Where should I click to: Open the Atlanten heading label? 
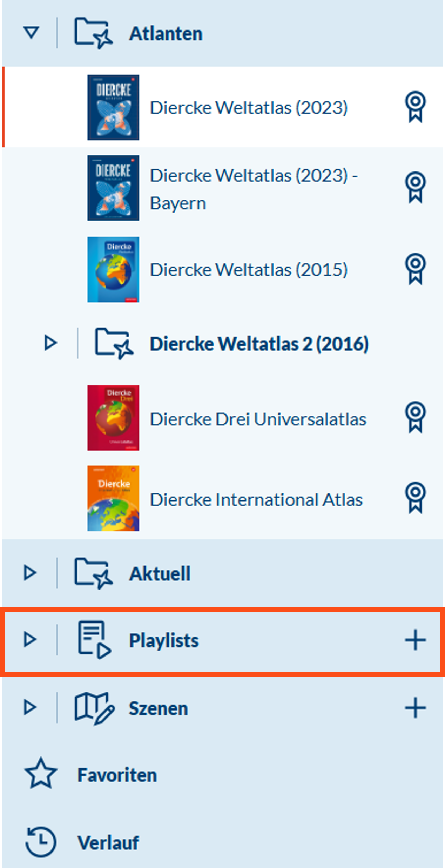[x=166, y=34]
